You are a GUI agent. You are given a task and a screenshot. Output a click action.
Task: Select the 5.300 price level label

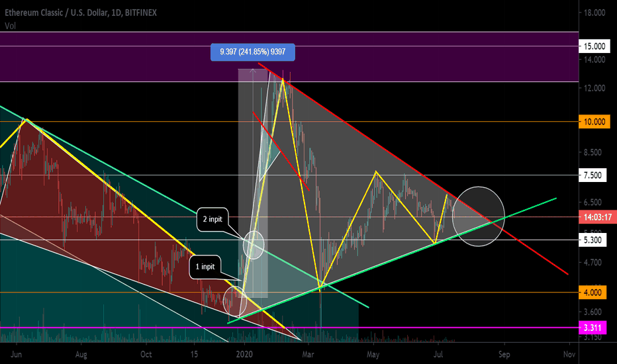click(x=593, y=240)
